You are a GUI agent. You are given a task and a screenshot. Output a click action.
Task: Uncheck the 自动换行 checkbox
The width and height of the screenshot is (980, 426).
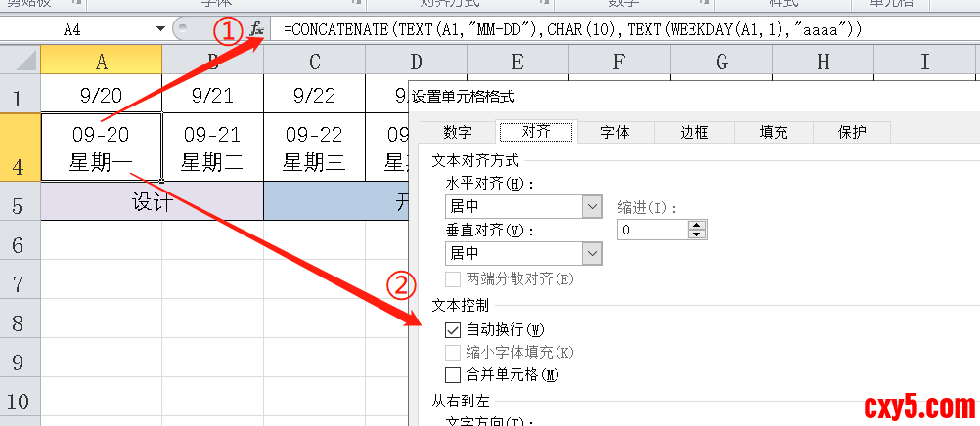click(x=452, y=330)
